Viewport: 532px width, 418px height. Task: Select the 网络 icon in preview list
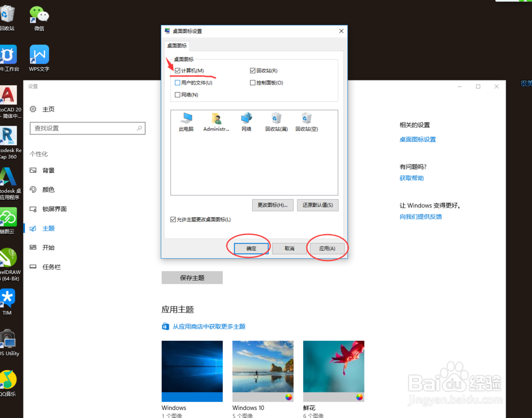[x=246, y=122]
